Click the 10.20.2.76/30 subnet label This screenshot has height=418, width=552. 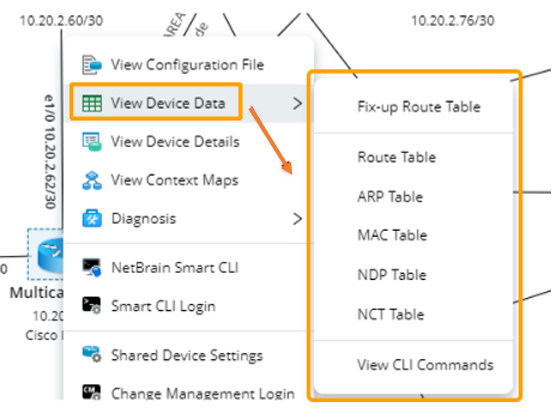(453, 21)
